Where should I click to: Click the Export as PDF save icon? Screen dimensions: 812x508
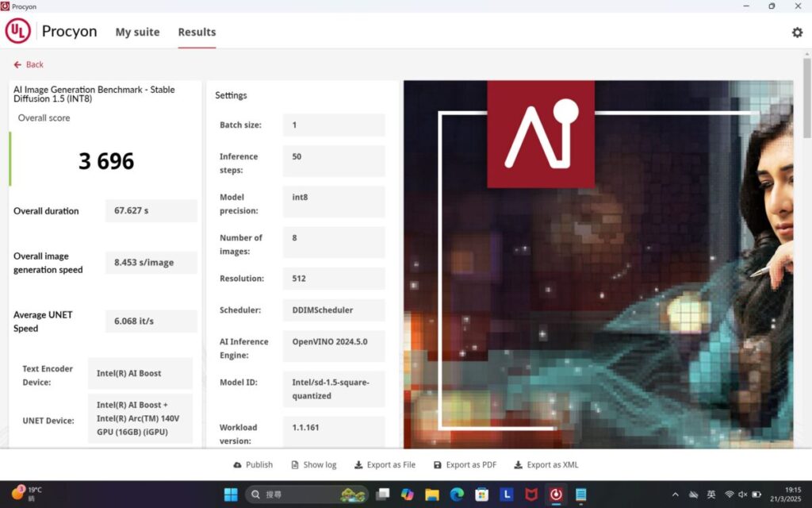[x=437, y=465]
